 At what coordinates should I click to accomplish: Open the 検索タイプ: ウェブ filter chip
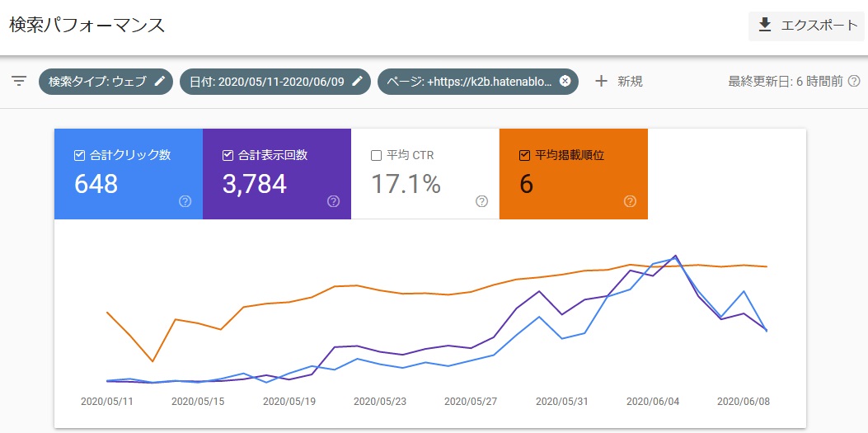[x=106, y=82]
